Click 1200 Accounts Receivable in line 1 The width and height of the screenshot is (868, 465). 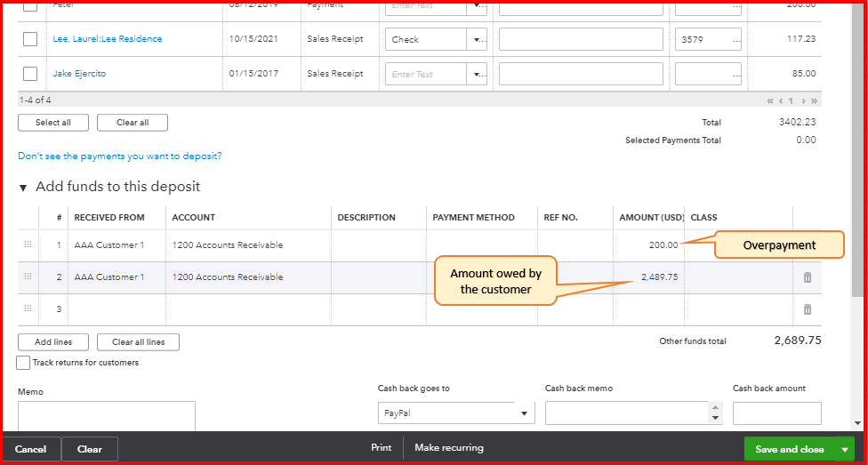click(x=228, y=245)
